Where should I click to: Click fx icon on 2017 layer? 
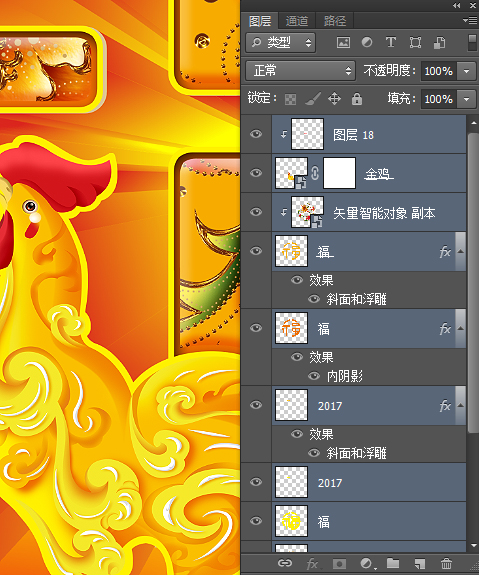(445, 406)
